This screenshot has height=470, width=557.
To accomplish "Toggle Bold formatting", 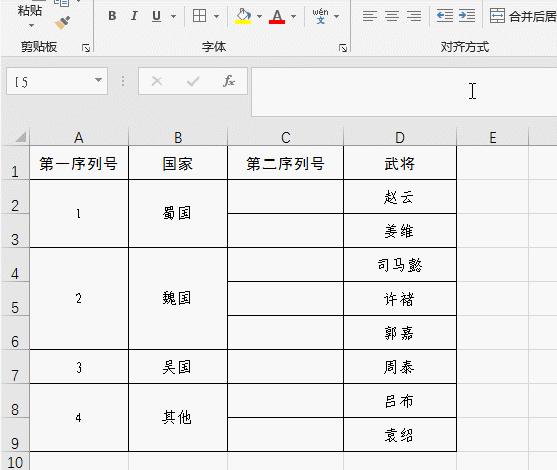I will [112, 16].
